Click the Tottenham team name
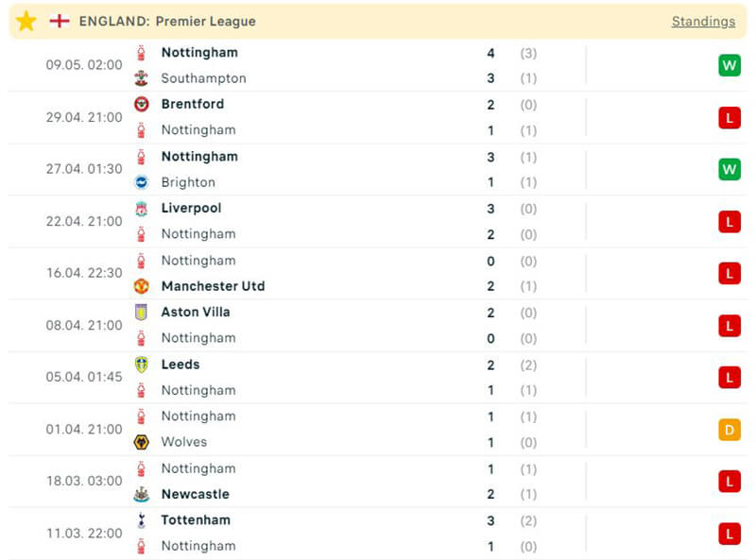This screenshot has width=756, height=560. [x=196, y=519]
